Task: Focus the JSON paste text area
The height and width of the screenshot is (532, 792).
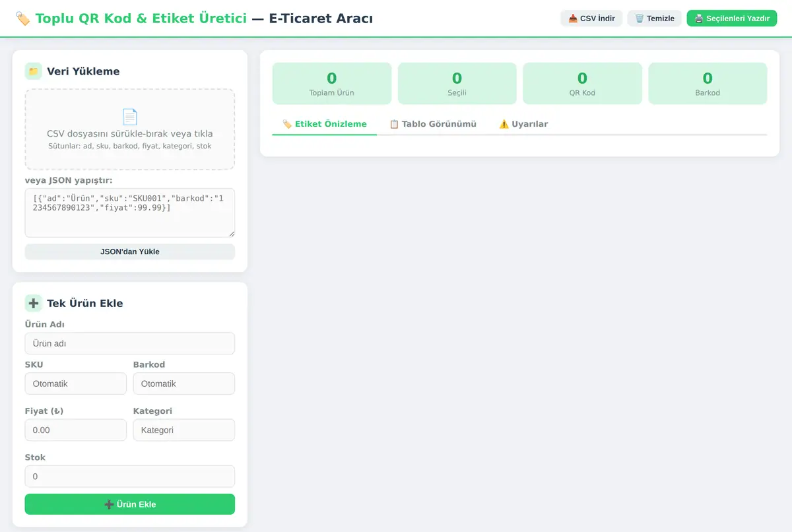Action: point(130,213)
